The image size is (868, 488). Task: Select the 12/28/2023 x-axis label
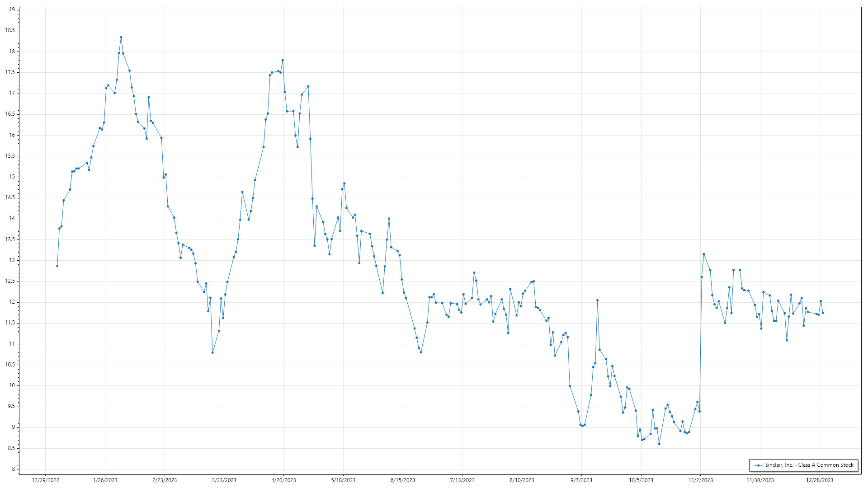pyautogui.click(x=820, y=480)
